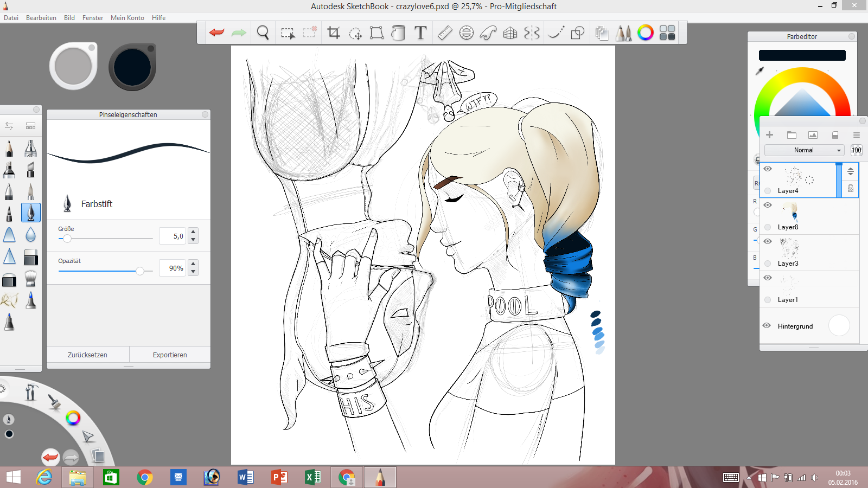Viewport: 868px width, 488px height.
Task: Open the Fenster menu
Action: coord(93,18)
